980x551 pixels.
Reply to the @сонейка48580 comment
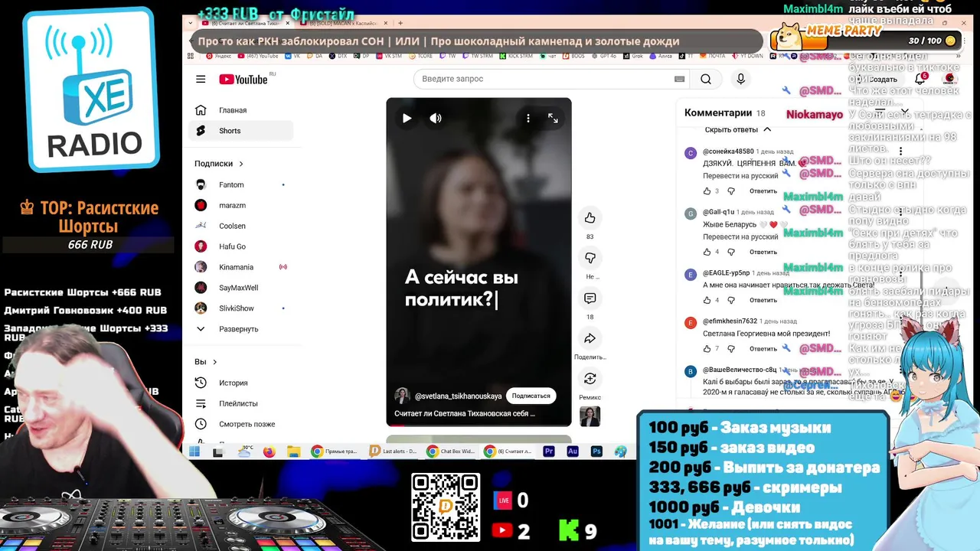(763, 191)
